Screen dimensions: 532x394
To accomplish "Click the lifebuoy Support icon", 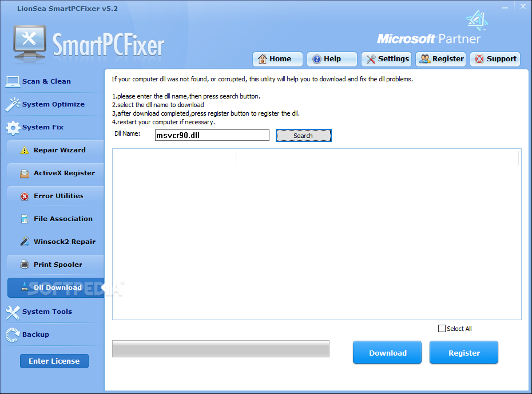I will point(479,59).
